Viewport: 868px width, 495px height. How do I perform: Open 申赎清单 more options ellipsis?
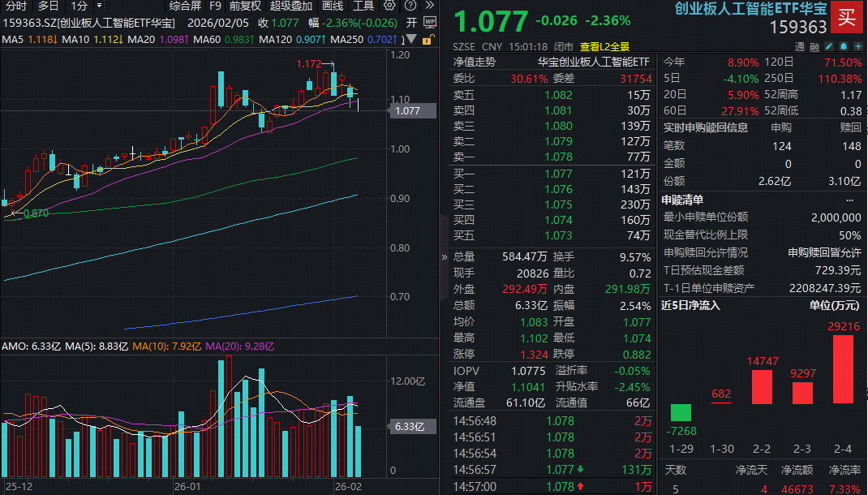[x=849, y=200]
